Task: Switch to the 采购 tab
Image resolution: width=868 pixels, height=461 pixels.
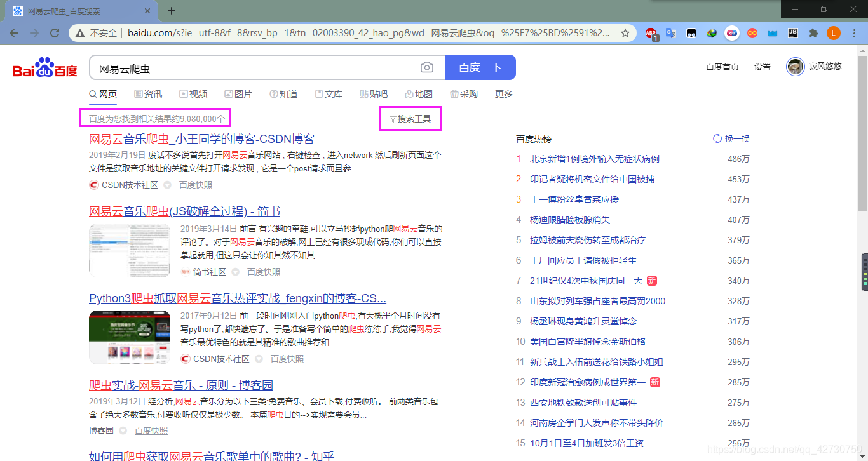Action: [x=464, y=94]
